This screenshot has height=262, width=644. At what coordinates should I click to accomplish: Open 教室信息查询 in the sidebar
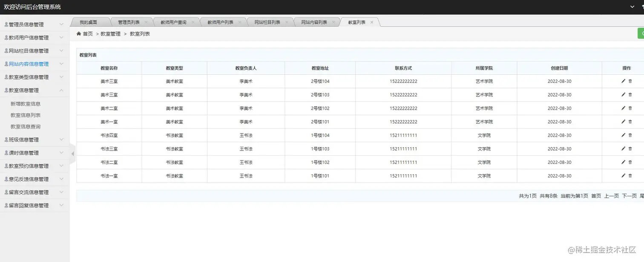pos(26,127)
